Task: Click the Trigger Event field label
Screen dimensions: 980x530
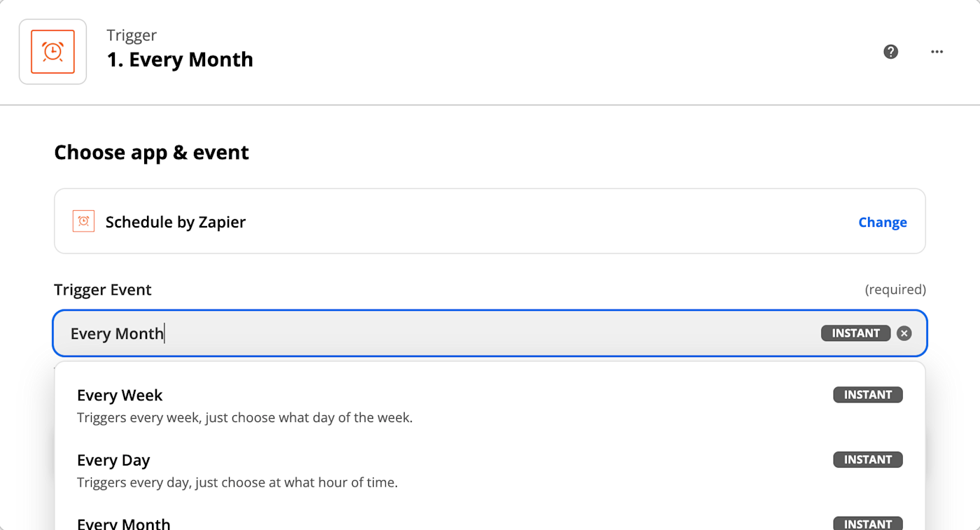Action: pyautogui.click(x=103, y=290)
